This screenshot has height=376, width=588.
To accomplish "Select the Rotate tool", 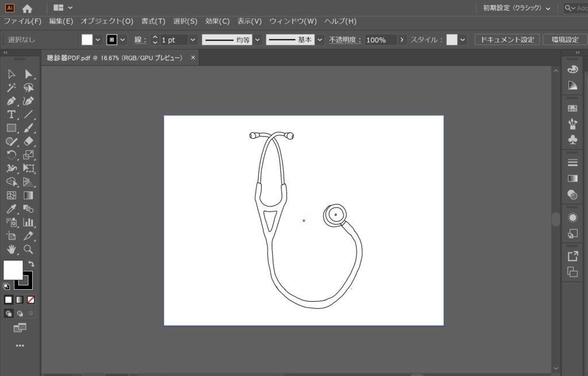I will [11, 155].
